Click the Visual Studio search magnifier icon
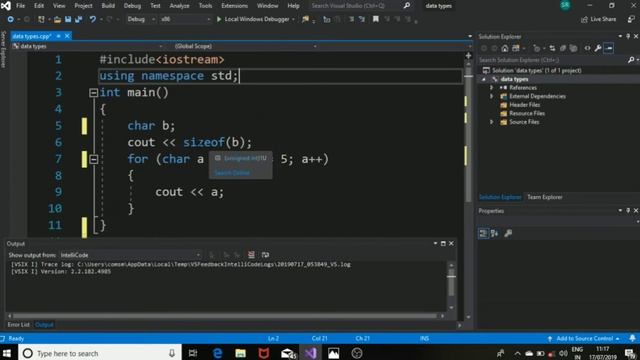Screen dimensions: 640x360 point(407,6)
